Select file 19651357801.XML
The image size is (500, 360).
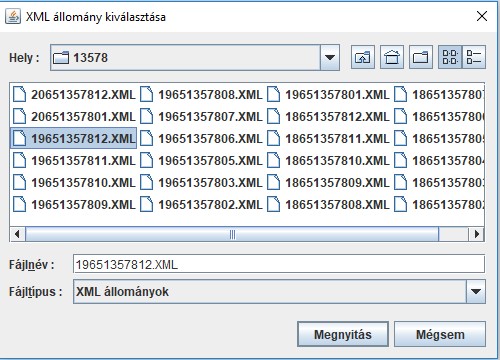click(328, 95)
